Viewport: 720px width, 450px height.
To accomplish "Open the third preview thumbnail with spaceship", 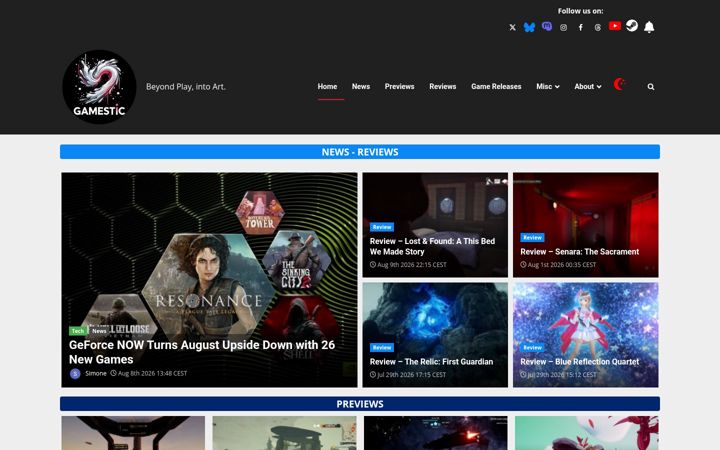I will [x=436, y=433].
